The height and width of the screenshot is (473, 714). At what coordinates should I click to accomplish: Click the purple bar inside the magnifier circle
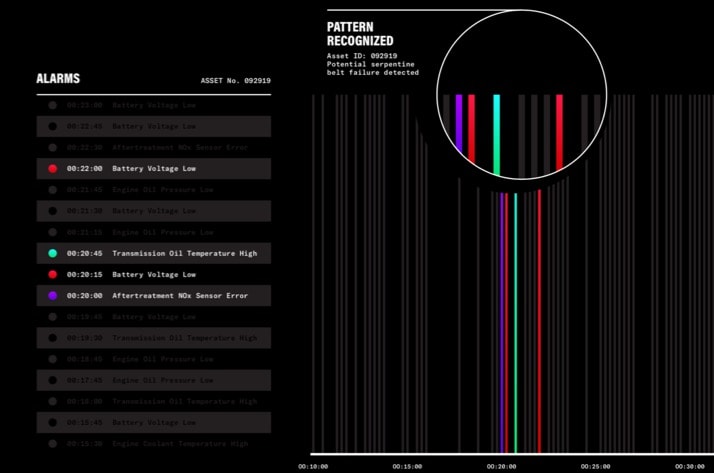click(459, 125)
